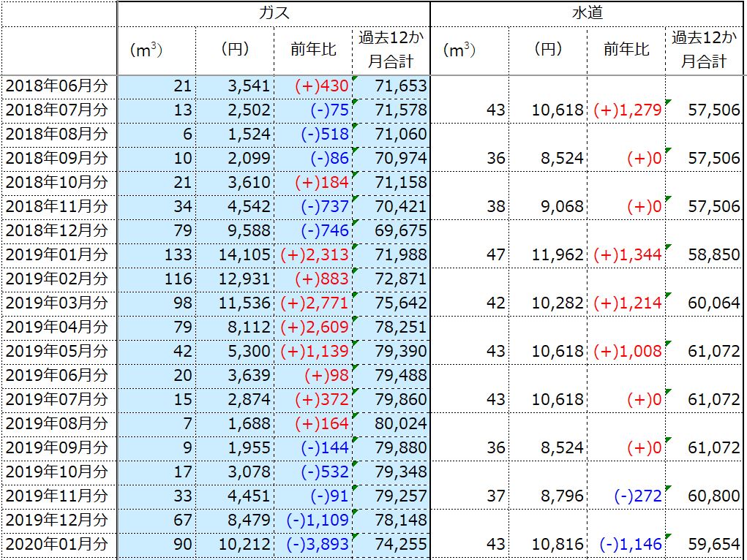Image resolution: width=747 pixels, height=560 pixels.
Task: Select gas year-over-year cell (-)3,893
Action: 313,545
